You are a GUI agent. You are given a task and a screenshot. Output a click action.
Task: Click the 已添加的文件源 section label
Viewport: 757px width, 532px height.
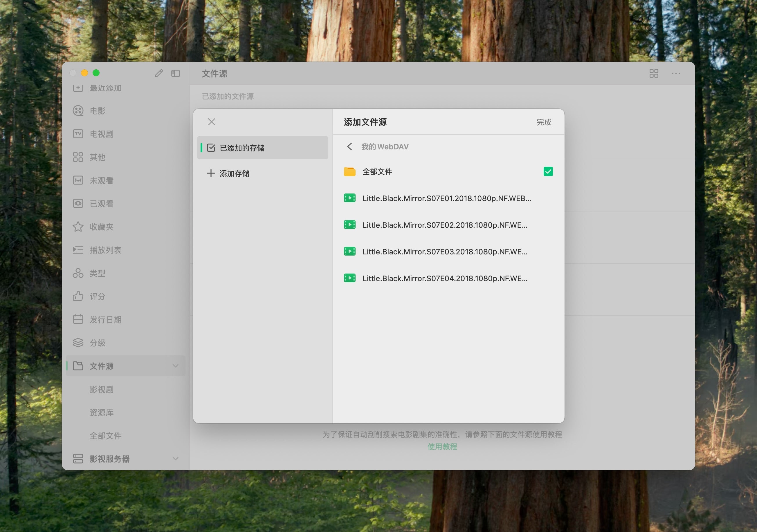tap(228, 96)
